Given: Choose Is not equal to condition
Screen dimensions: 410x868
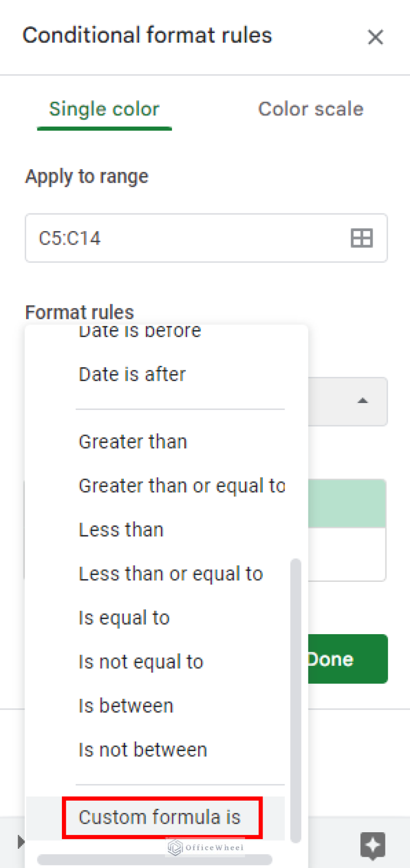Looking at the screenshot, I should coord(140,661).
